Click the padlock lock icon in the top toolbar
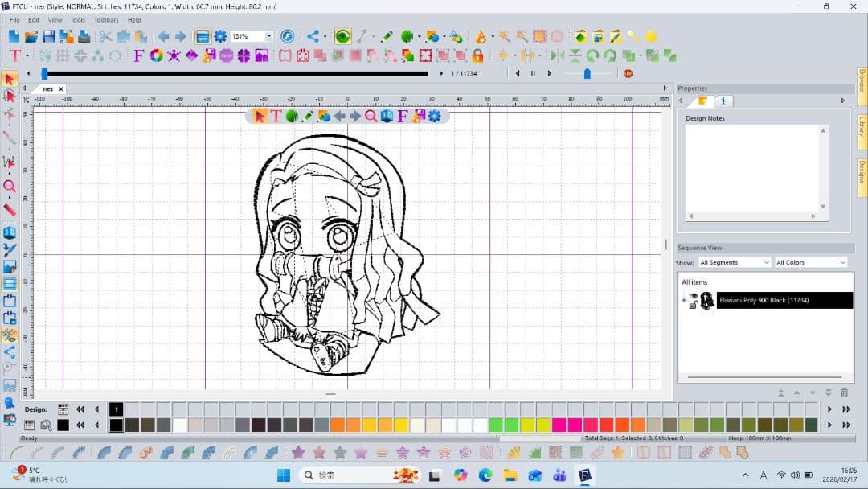This screenshot has width=868, height=489. (x=477, y=56)
